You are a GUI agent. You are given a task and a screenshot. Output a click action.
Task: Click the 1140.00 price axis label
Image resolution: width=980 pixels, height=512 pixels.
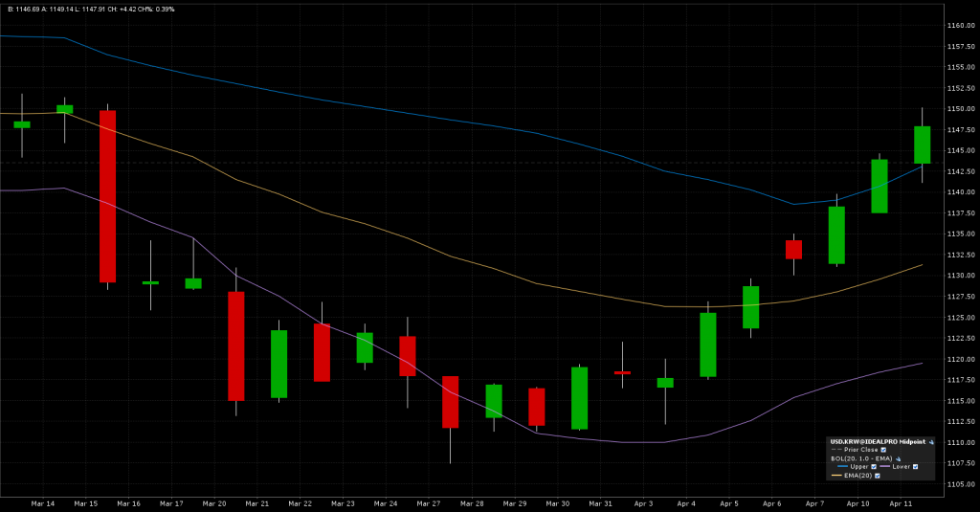(x=961, y=192)
